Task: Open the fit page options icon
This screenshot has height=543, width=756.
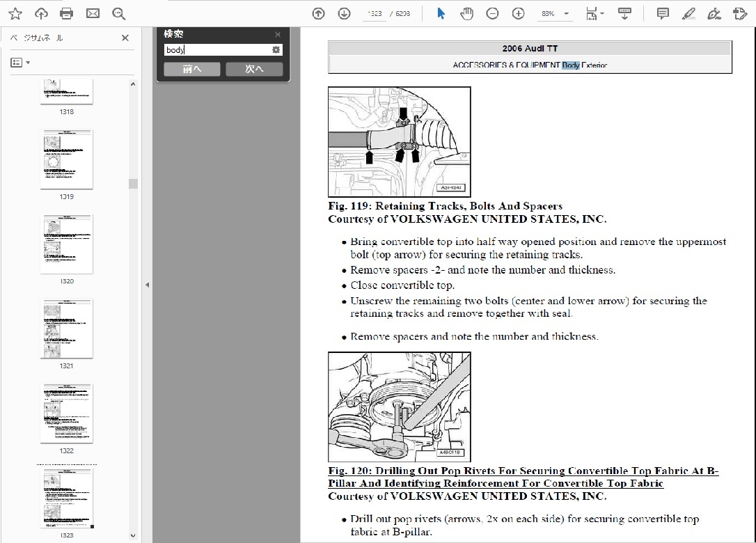Action: coord(592,13)
